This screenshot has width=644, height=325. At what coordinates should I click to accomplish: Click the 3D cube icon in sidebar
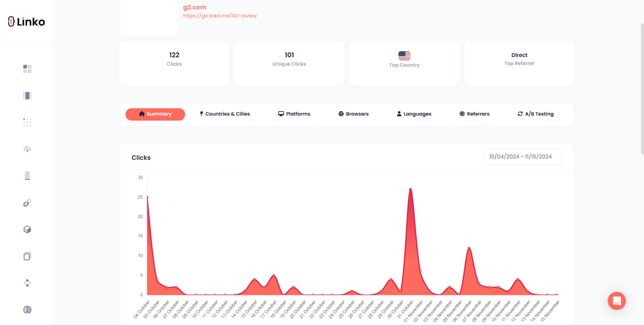pyautogui.click(x=27, y=230)
